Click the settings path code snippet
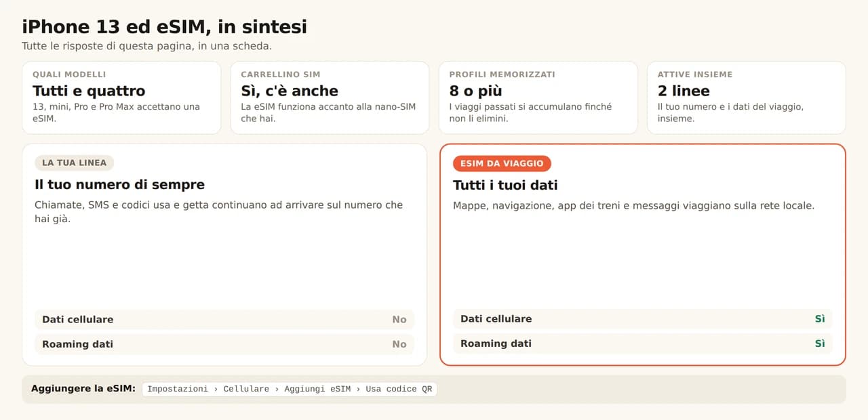Image resolution: width=868 pixels, height=420 pixels. 290,389
